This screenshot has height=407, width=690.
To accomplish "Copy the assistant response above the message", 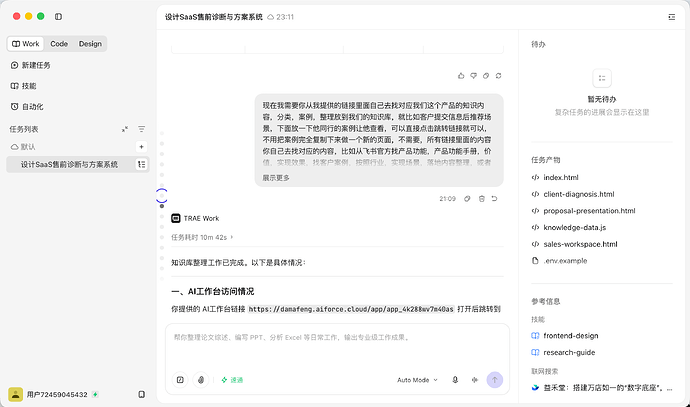I will coord(486,76).
